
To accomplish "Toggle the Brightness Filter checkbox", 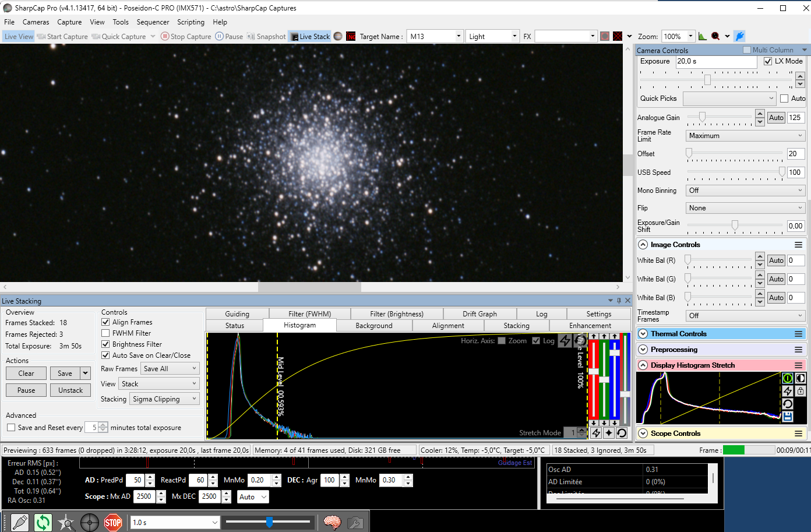I will point(105,344).
